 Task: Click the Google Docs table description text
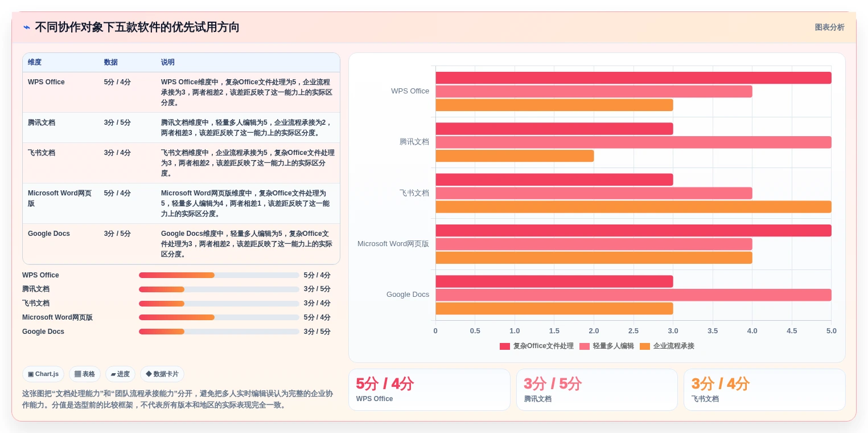click(246, 244)
